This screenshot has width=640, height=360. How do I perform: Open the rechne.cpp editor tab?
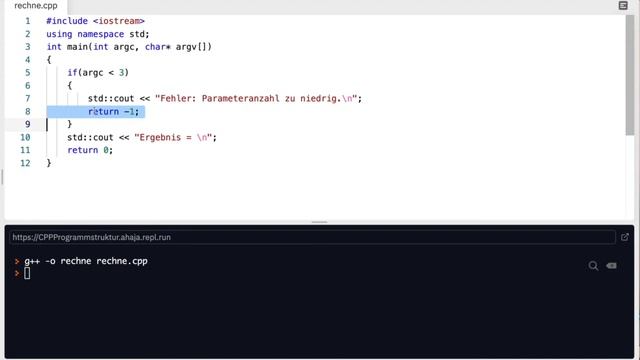pos(36,6)
